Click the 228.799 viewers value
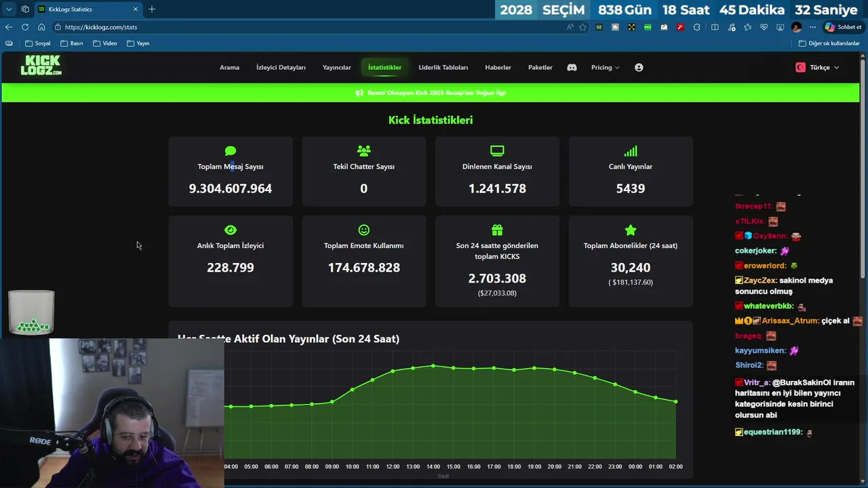This screenshot has width=868, height=488. 231,268
